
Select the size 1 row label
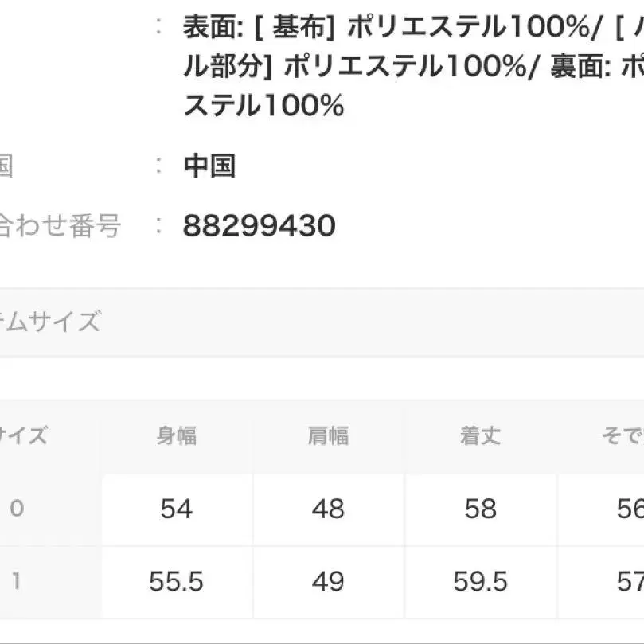pyautogui.click(x=17, y=582)
